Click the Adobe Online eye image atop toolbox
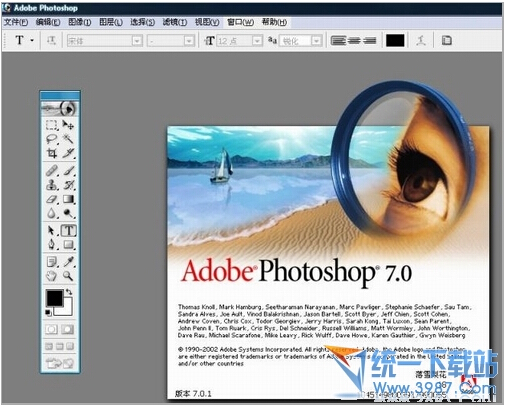The height and width of the screenshot is (408, 505). [60, 108]
